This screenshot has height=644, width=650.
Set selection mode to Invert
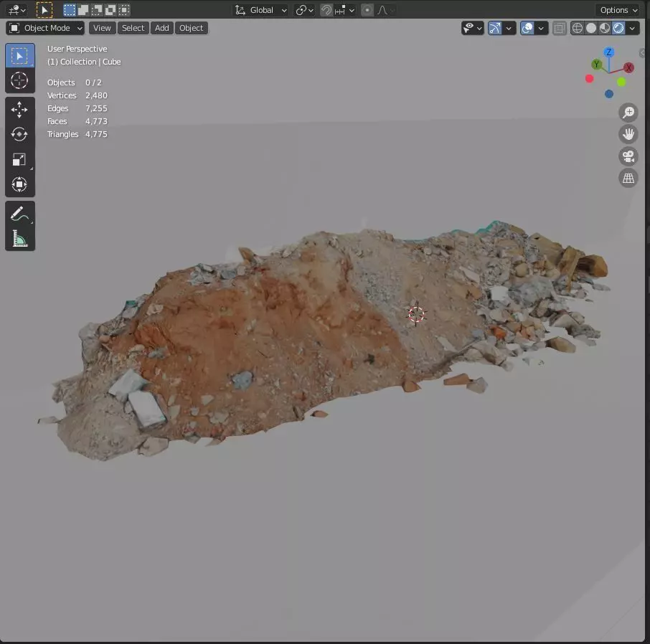(x=110, y=10)
